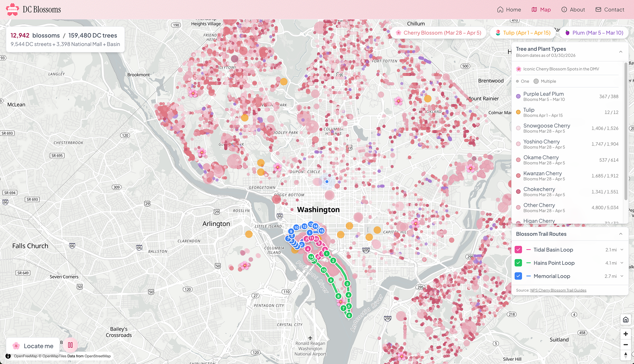Select the Tulip (Apr 1 – Apr 15) filter chip

click(523, 33)
